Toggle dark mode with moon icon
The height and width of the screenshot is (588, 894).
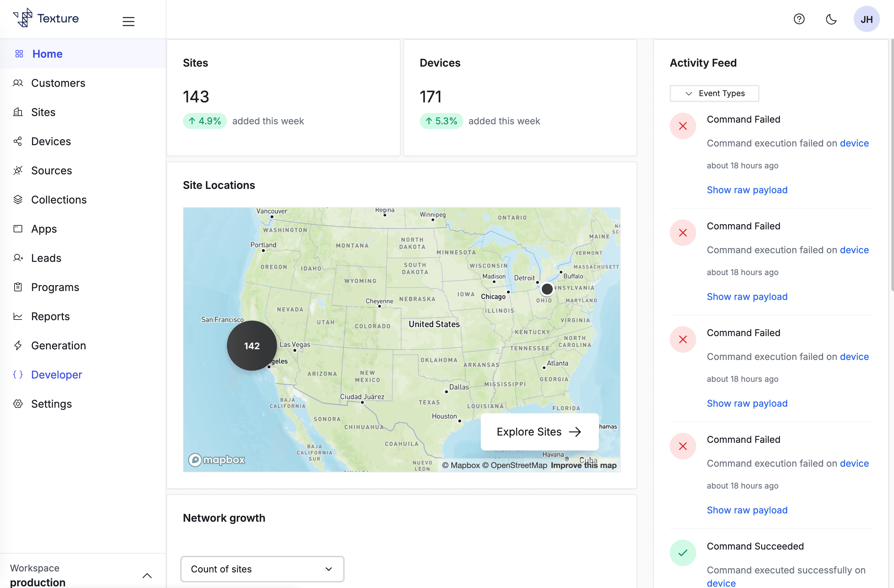831,19
